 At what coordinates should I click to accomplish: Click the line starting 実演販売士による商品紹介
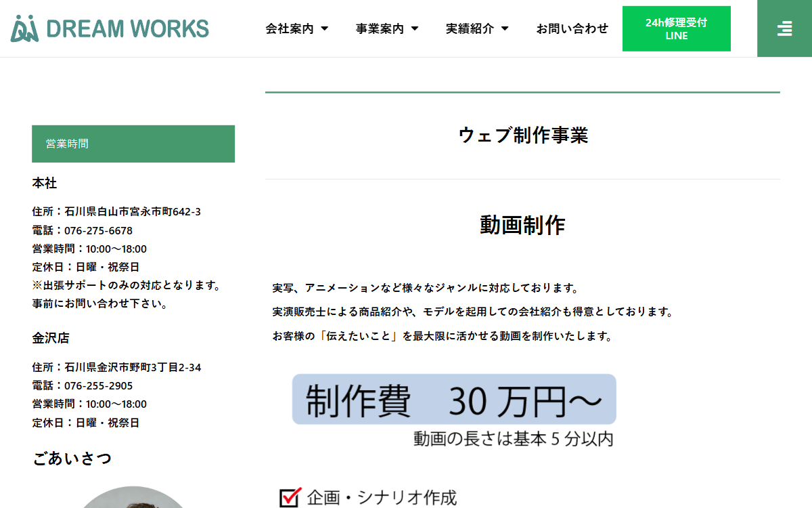(x=474, y=312)
